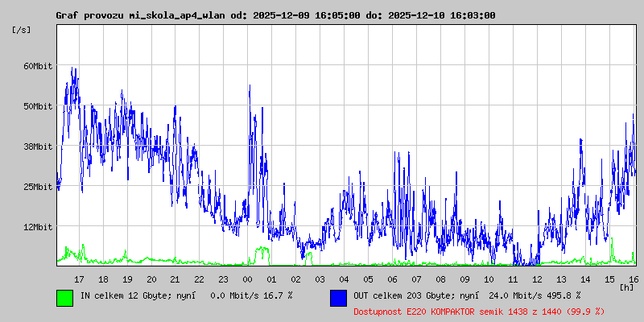Click the hour 01 x-axis label

tap(271, 279)
